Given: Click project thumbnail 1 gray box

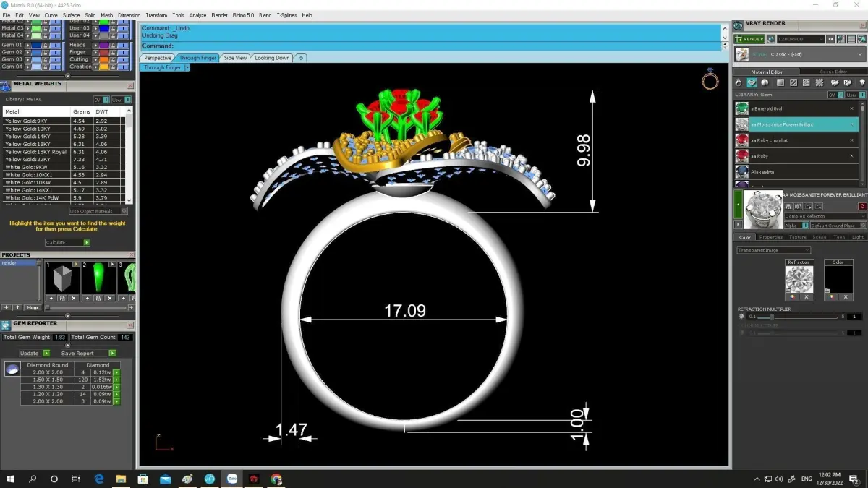Looking at the screenshot, I should pyautogui.click(x=62, y=279).
